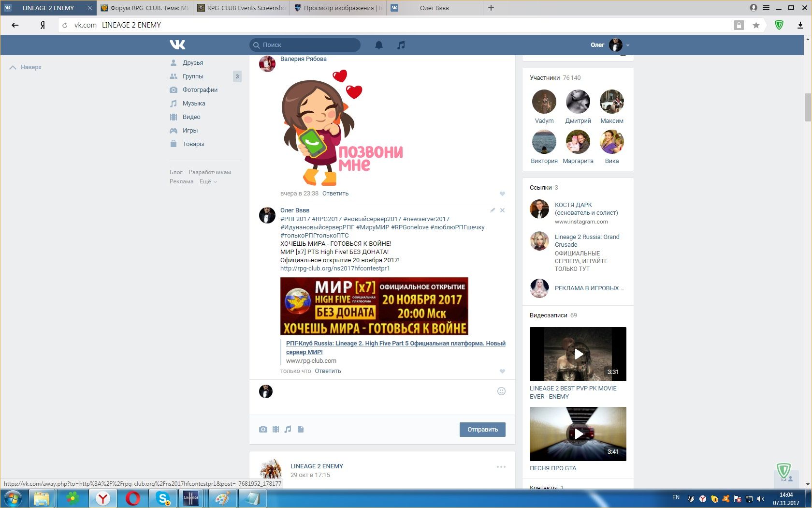Open the Yandex browser taskbar icon

(x=103, y=498)
